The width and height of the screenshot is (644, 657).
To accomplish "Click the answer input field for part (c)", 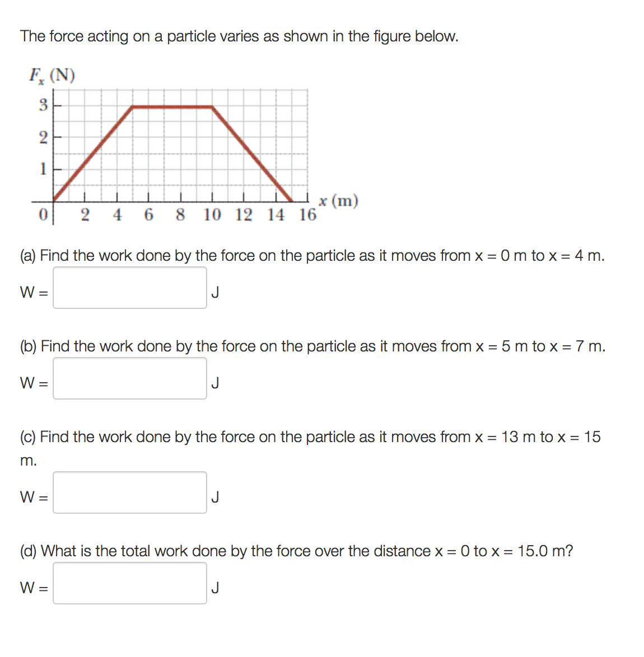I will (129, 492).
